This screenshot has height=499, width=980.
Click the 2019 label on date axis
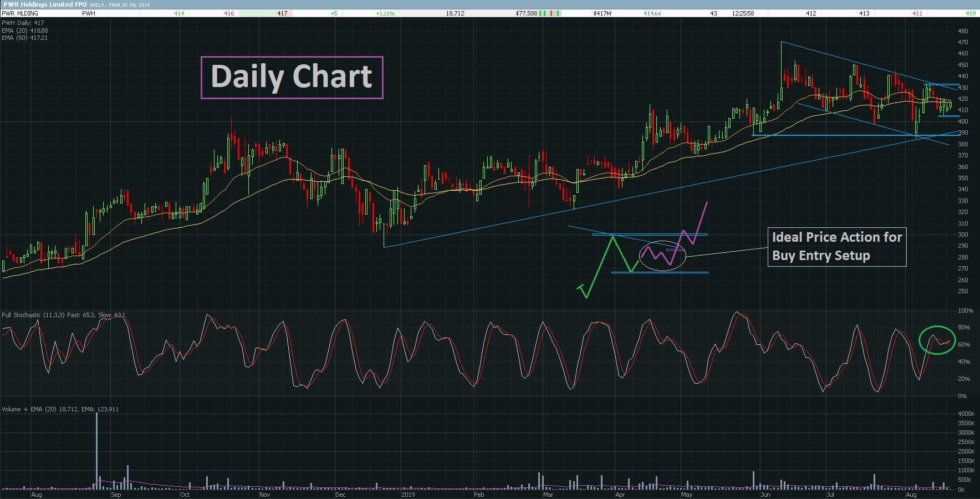[x=408, y=495]
